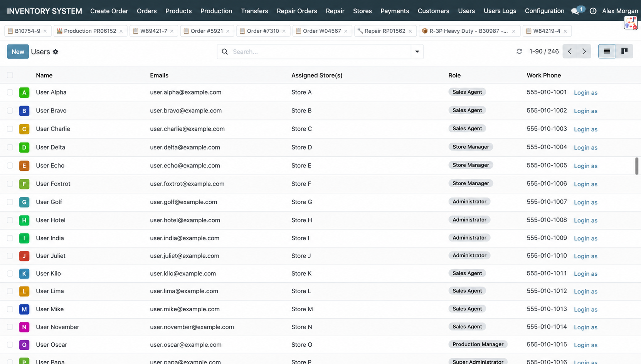Close the B10754-9 tab

(x=45, y=31)
